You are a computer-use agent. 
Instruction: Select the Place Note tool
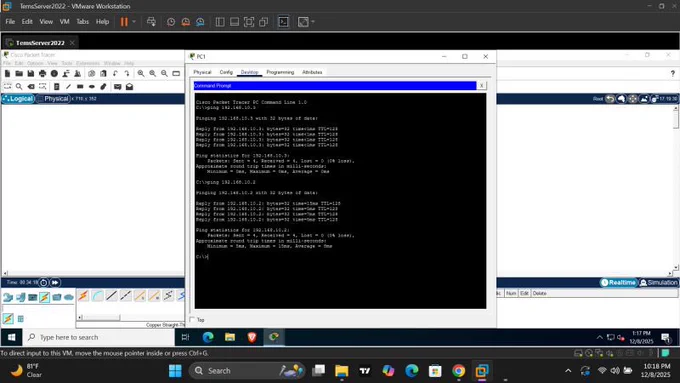[x=56, y=87]
